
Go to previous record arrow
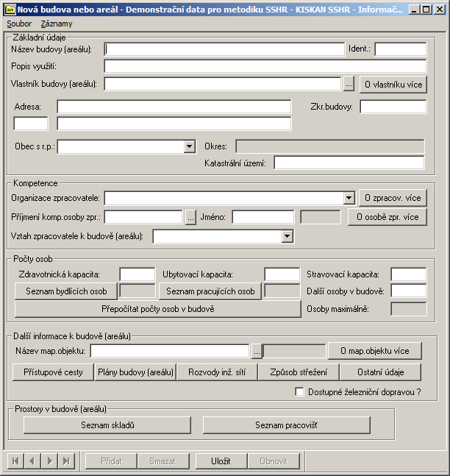tap(32, 461)
